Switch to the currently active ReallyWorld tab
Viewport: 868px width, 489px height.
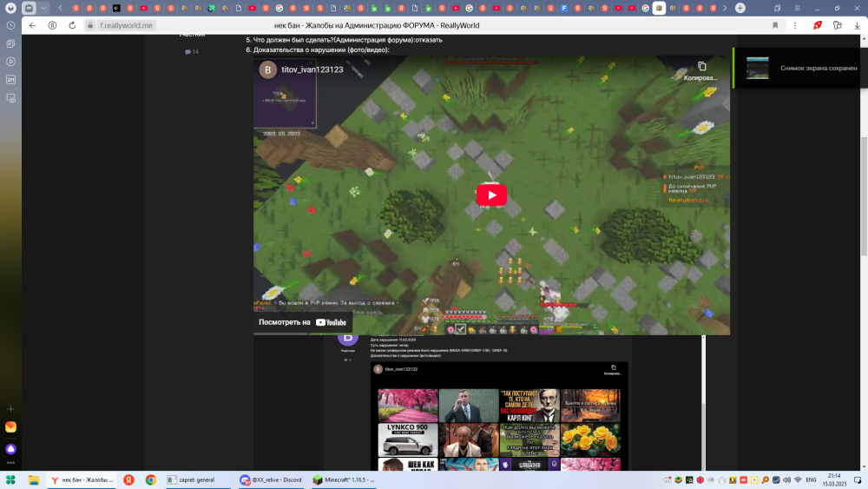point(659,9)
